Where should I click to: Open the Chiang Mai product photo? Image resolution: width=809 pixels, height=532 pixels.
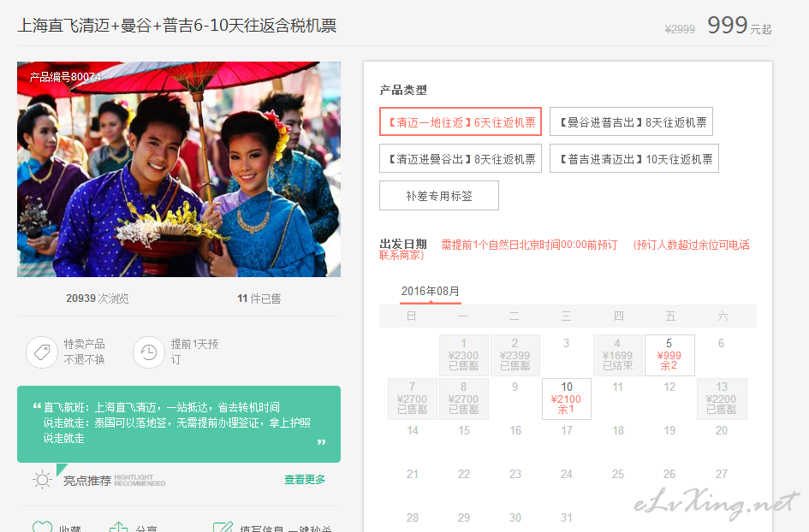click(179, 169)
